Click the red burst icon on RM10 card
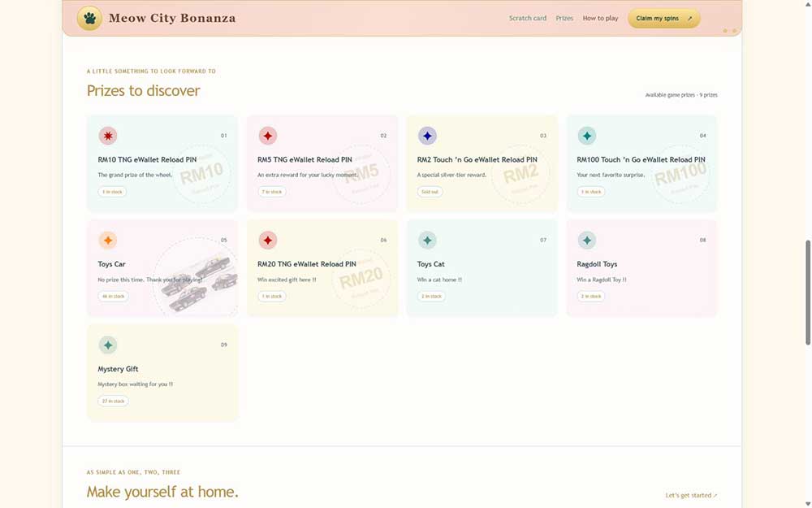This screenshot has width=812, height=508. click(x=108, y=136)
